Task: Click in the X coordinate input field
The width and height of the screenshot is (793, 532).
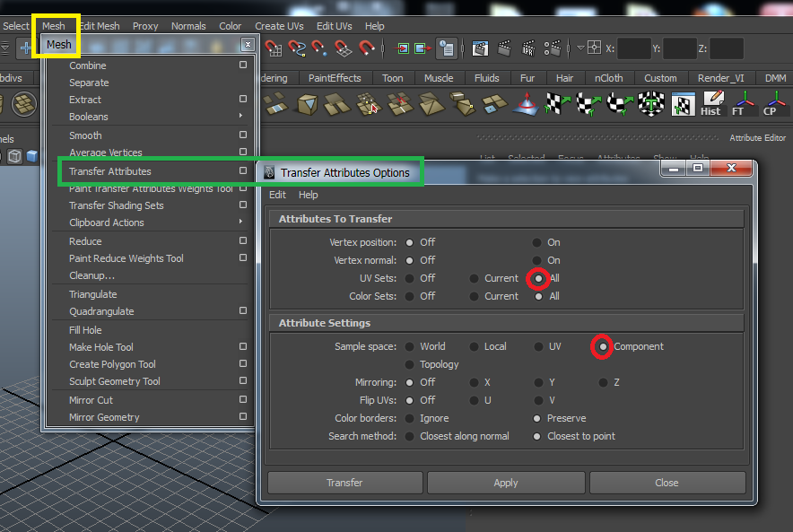Action: (x=634, y=48)
